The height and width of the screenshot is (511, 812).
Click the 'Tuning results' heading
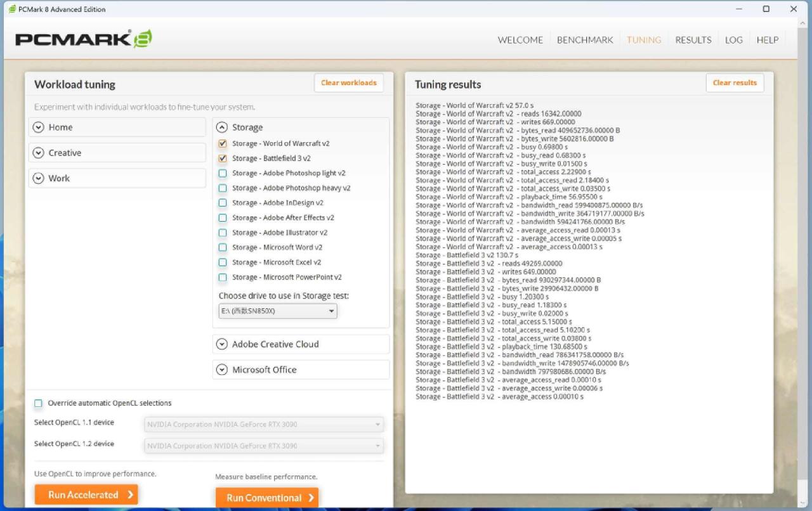tap(448, 84)
